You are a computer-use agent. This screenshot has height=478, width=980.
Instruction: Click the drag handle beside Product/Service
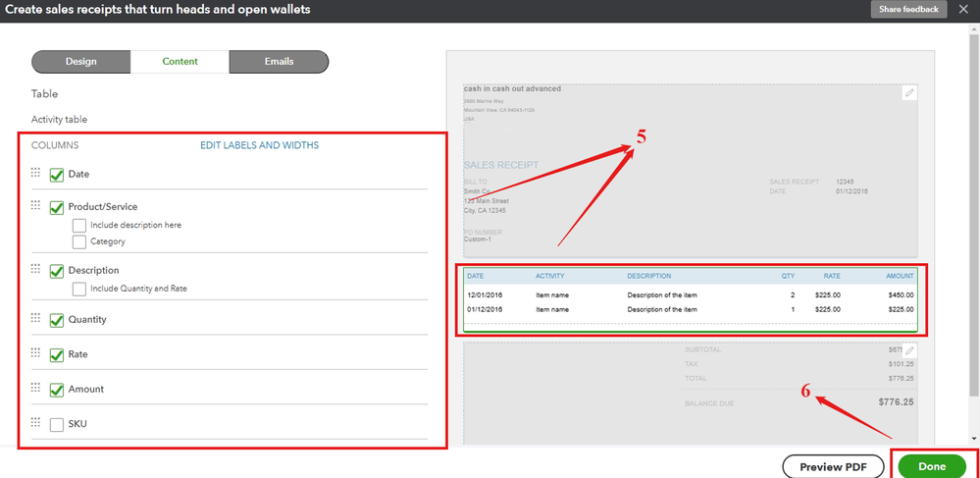click(35, 204)
